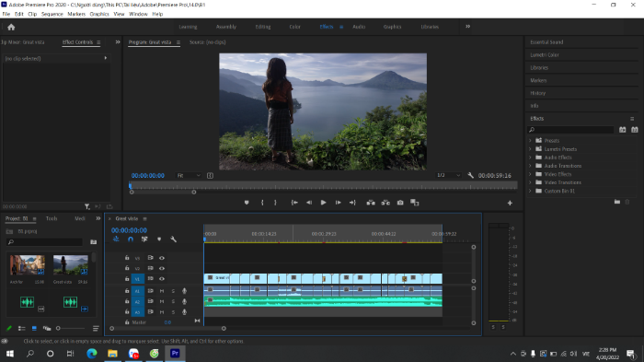644x362 pixels.
Task: Switch Project panel to list view
Action: coord(22,328)
